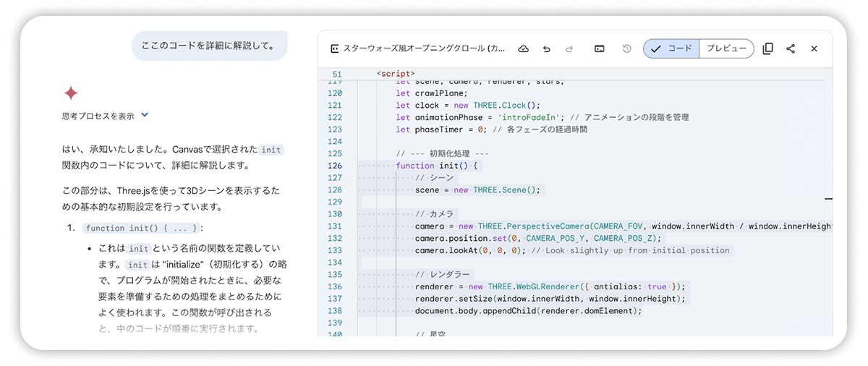Click the sticky <script> line header
The height and width of the screenshot is (366, 868).
(396, 74)
